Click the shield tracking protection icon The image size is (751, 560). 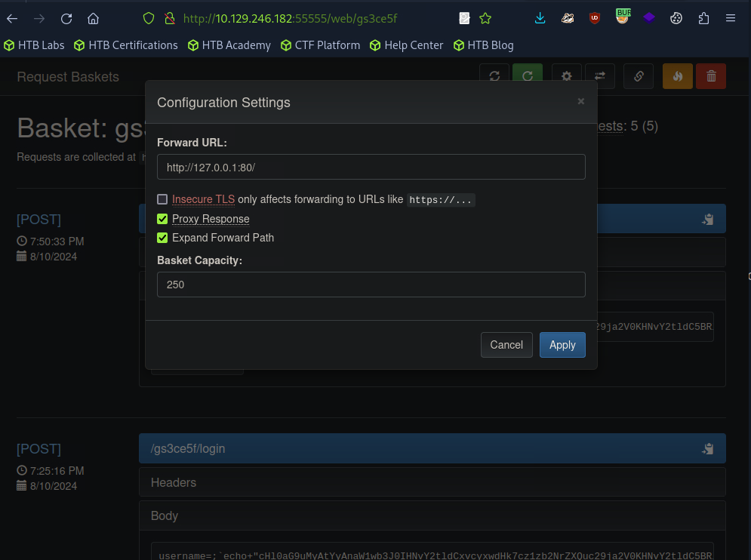coord(149,19)
